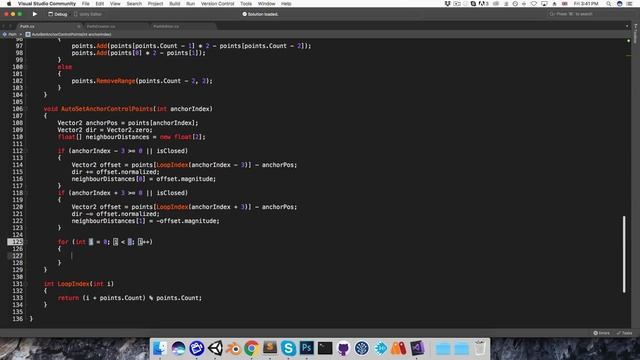Image resolution: width=640 pixels, height=360 pixels.
Task: Open Spotlight search in the menu bar
Action: (x=608, y=4)
